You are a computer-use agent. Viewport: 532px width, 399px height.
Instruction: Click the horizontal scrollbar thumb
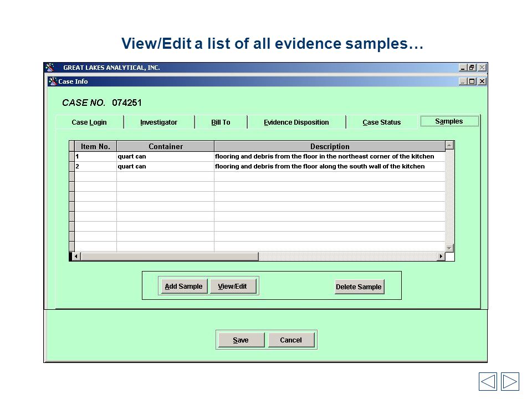coord(170,256)
